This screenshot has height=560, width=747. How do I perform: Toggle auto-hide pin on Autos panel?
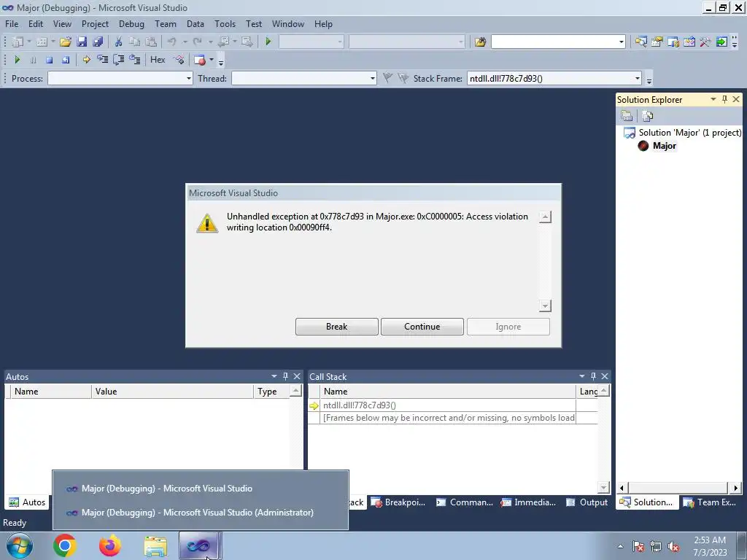[285, 376]
